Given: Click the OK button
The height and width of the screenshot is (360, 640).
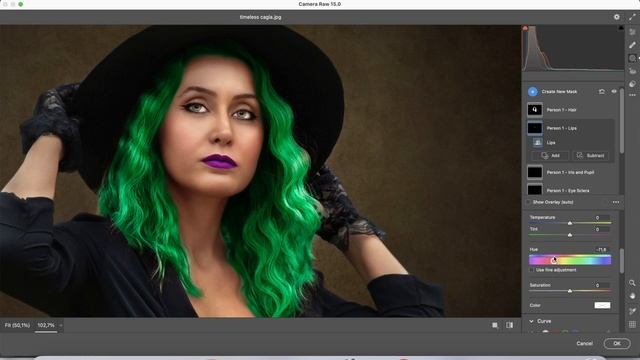Looking at the screenshot, I should [617, 343].
